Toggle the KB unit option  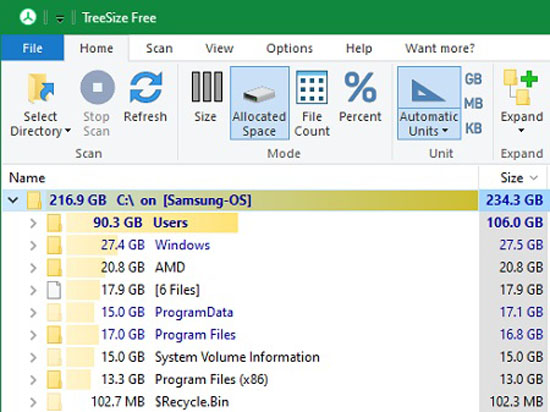coord(473,128)
